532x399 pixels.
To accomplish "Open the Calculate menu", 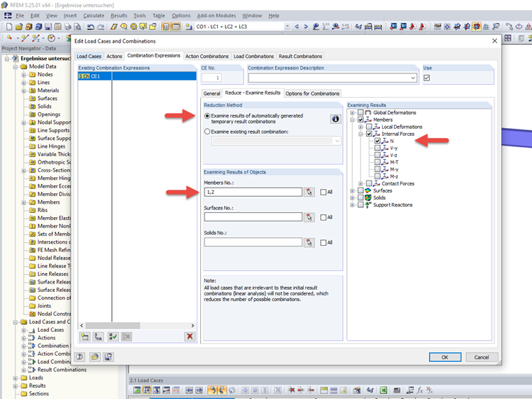I will click(94, 15).
